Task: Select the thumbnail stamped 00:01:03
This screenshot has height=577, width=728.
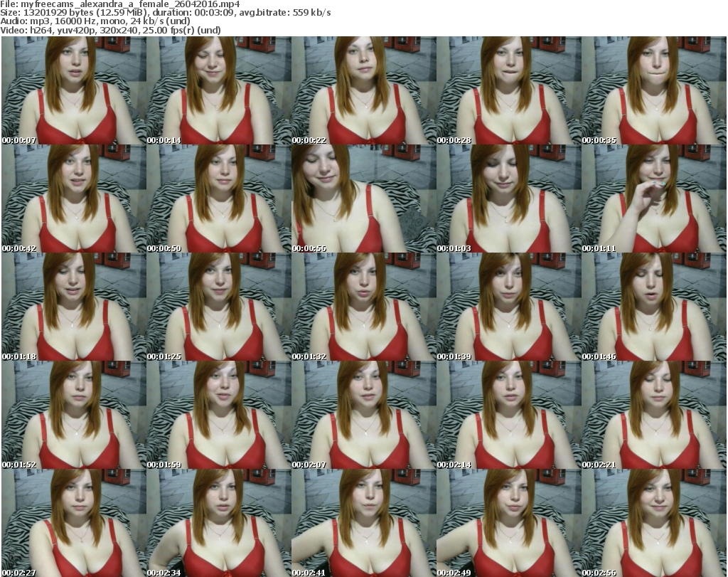Action: coord(509,198)
